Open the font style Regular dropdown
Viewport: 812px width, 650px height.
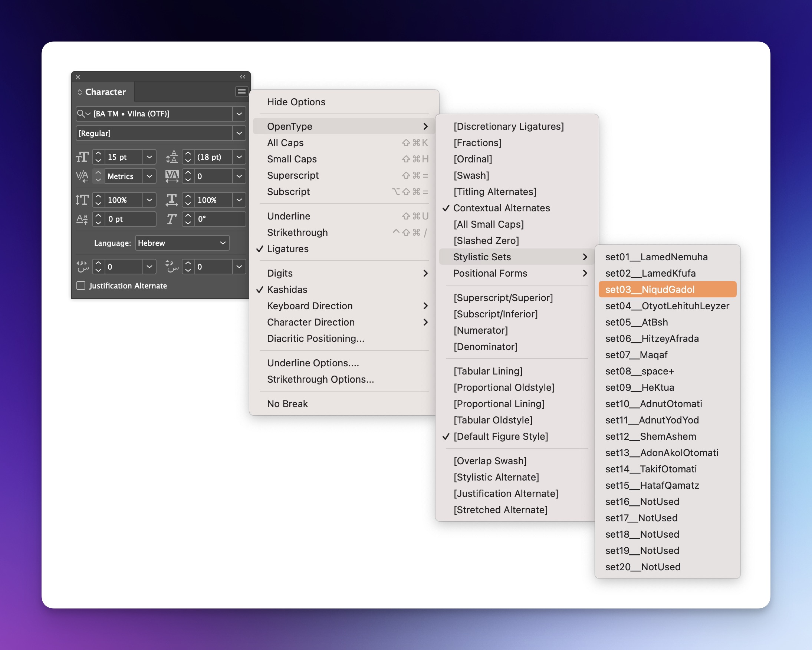click(x=239, y=133)
